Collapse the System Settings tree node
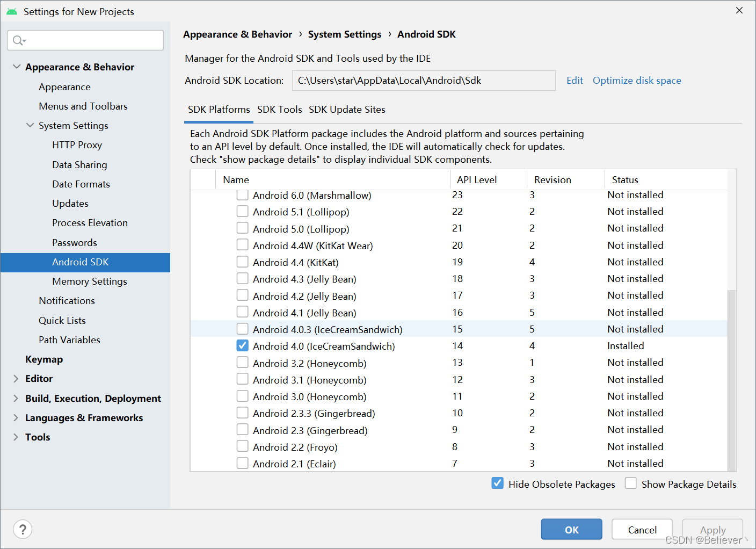Viewport: 756px width, 549px height. [30, 125]
